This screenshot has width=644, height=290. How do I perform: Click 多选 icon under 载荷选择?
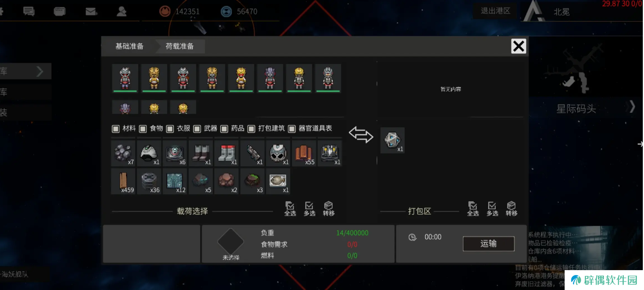pyautogui.click(x=309, y=209)
